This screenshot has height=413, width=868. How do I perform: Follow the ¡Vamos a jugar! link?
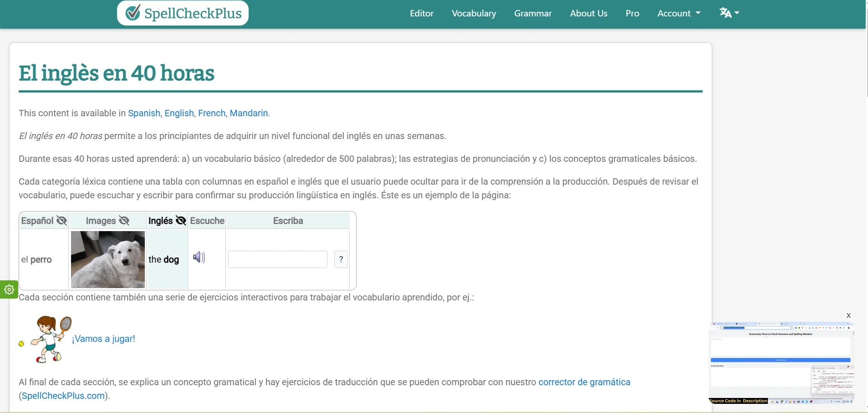coord(104,339)
